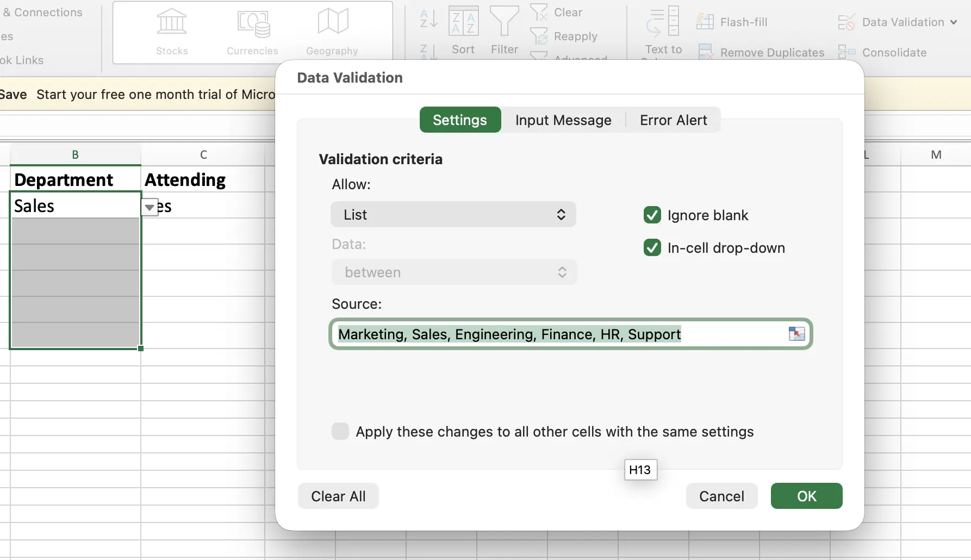This screenshot has height=560, width=971.
Task: Expand the Data Validation ribbon dropdown arrow
Action: click(954, 22)
